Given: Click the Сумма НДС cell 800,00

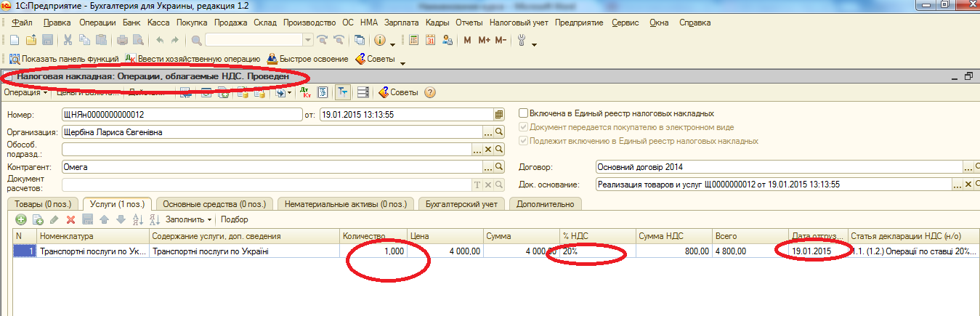Looking at the screenshot, I should point(673,251).
